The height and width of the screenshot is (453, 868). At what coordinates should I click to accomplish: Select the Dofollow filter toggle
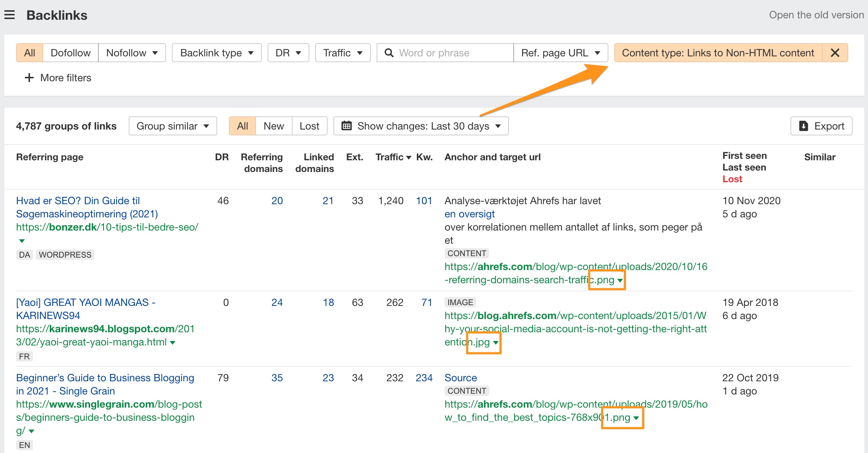coord(71,53)
